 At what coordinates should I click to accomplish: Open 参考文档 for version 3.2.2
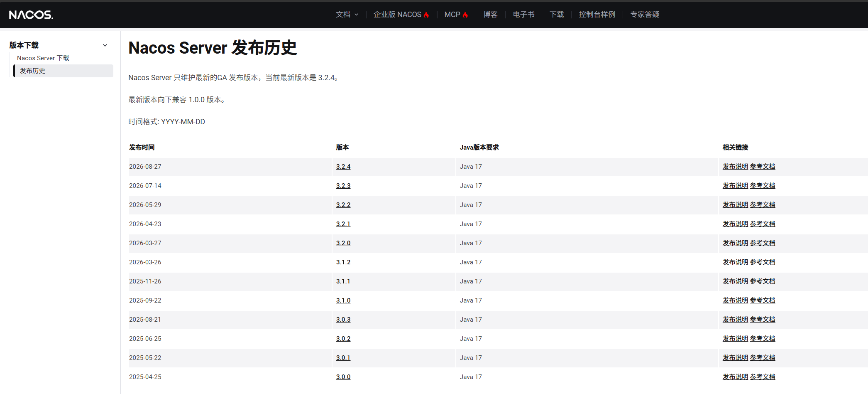763,205
